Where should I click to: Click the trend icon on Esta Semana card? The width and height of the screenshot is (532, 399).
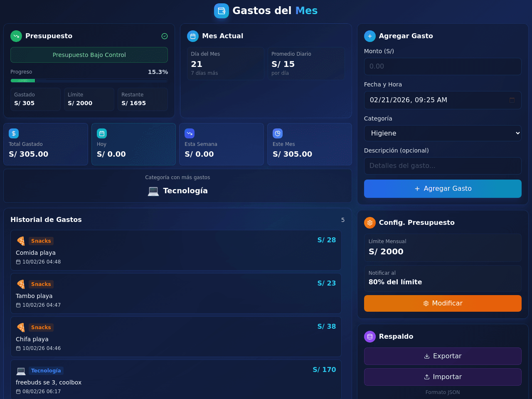click(190, 133)
